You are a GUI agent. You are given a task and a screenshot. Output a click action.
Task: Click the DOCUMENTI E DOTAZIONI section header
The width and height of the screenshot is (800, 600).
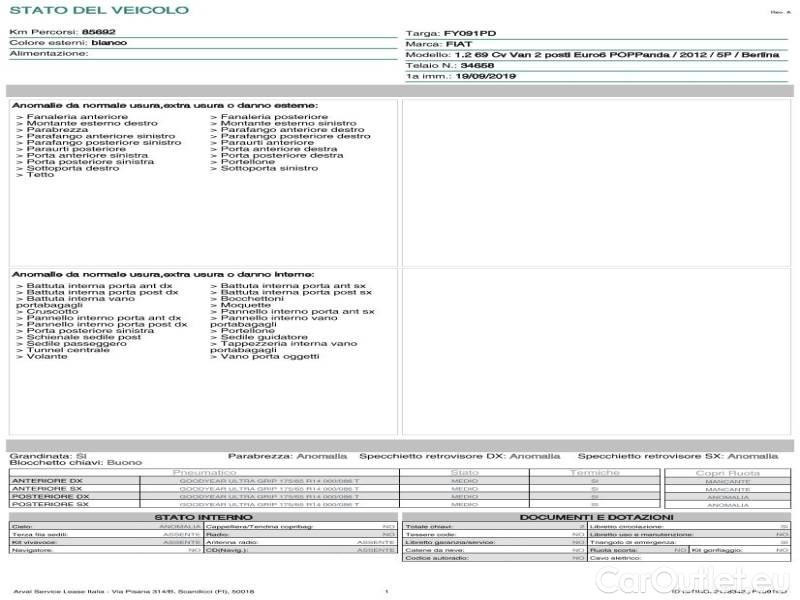pyautogui.click(x=597, y=517)
